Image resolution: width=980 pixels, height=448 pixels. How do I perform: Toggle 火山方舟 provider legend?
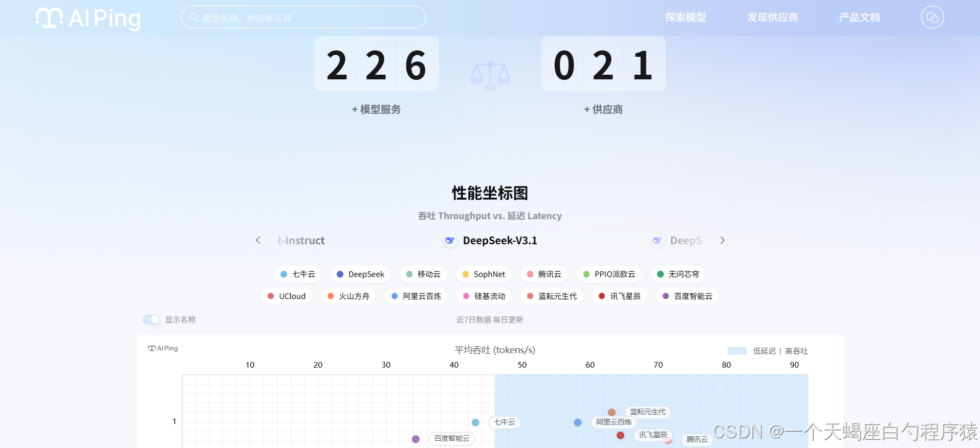pos(349,296)
